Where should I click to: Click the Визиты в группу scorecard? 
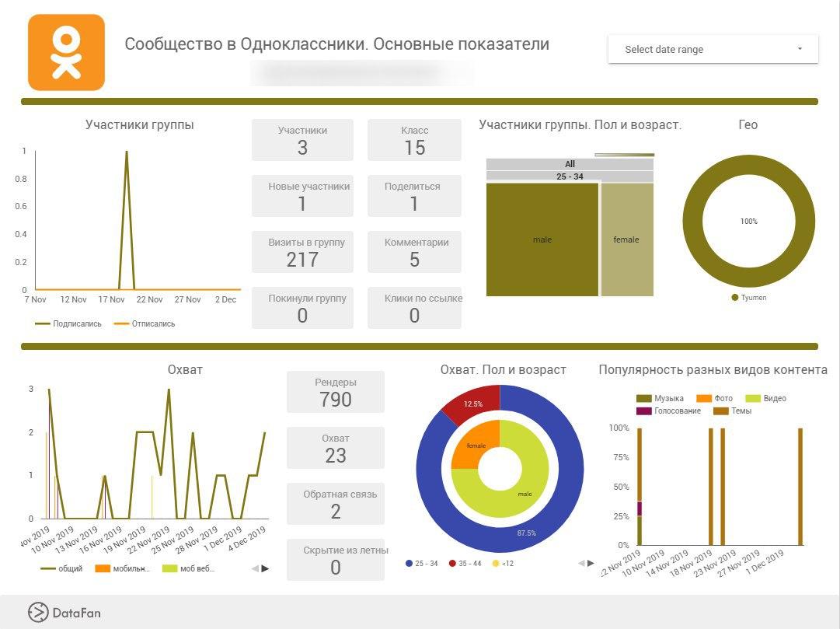tap(302, 252)
